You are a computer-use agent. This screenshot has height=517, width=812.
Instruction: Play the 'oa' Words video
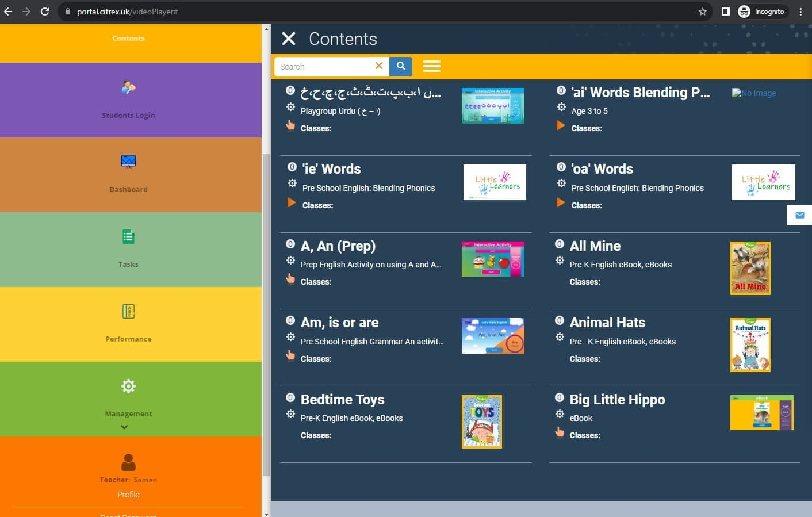click(561, 202)
